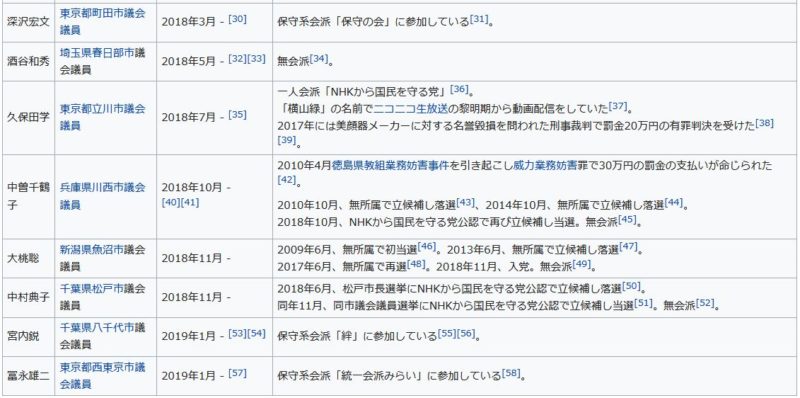Click the date 2018年5月 cell
This screenshot has height=398, width=800.
[214, 61]
